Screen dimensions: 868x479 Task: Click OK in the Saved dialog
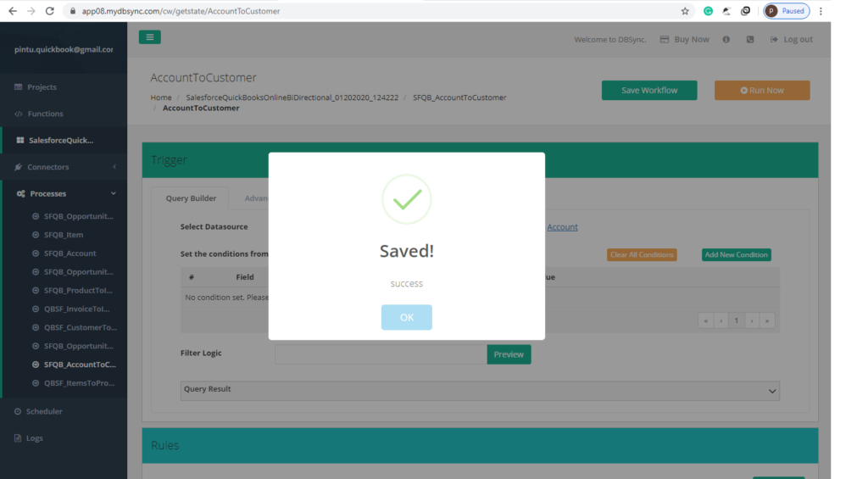pyautogui.click(x=406, y=317)
